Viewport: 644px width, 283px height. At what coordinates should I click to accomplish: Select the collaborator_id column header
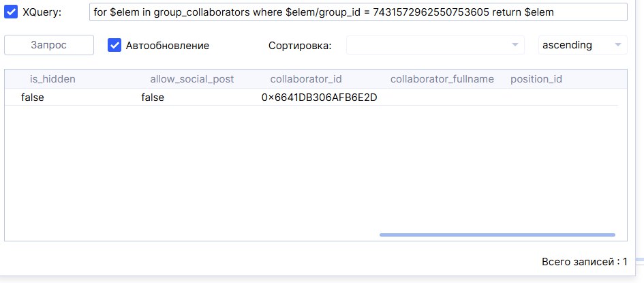click(x=306, y=79)
